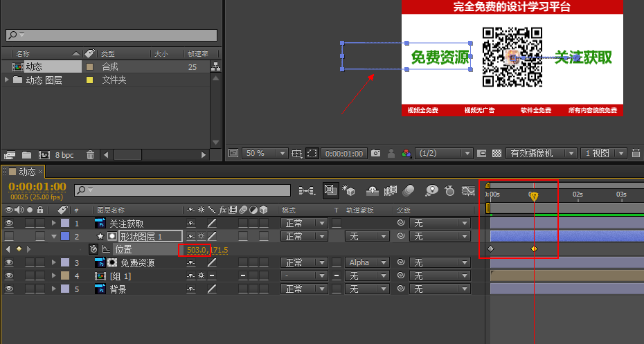Screen dimensions: 644x344
Task: Go to next 位置 keyframe
Action: [28, 249]
